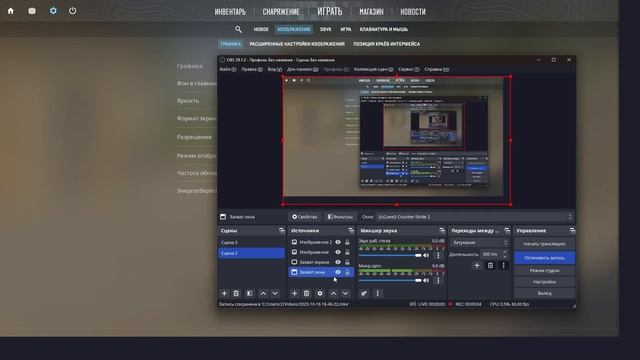Click the search magnifier in game settings
640x360 pixels.
coord(238,29)
